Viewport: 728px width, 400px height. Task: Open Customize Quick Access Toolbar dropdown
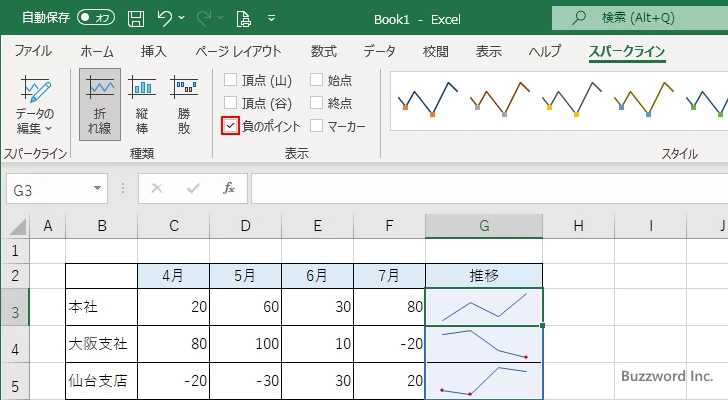click(272, 18)
